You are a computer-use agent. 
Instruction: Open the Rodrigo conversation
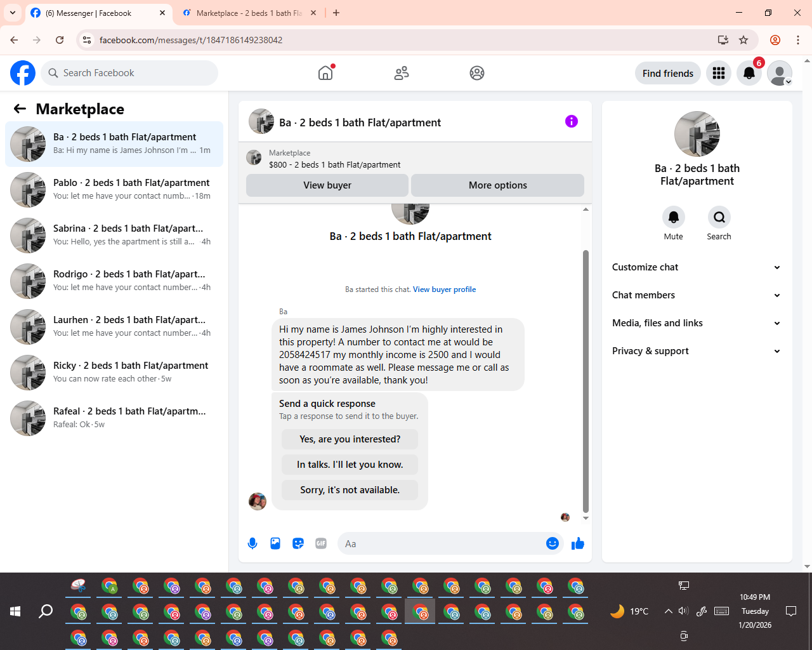click(x=114, y=281)
